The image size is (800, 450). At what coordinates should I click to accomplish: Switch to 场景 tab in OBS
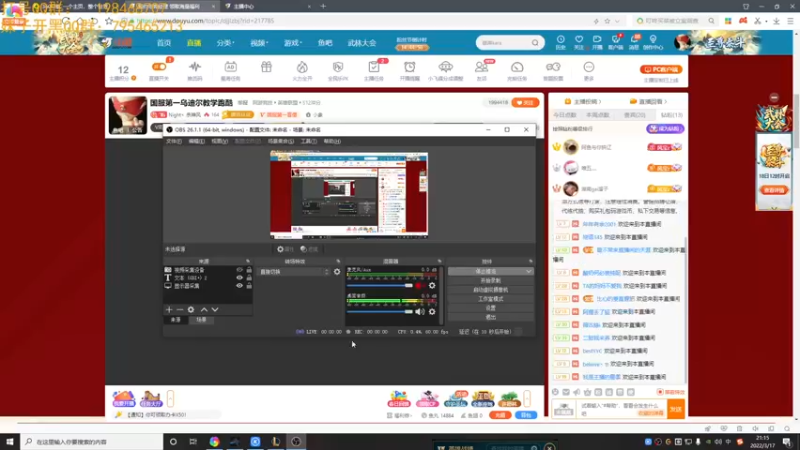201,320
